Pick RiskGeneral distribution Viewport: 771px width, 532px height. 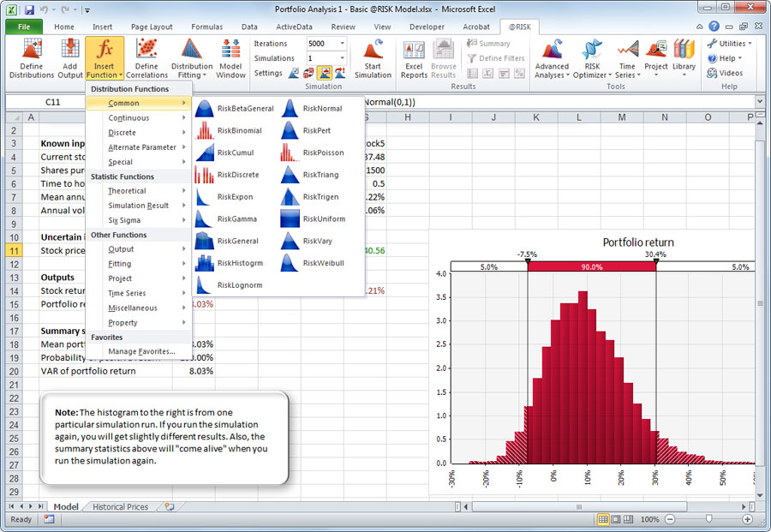pyautogui.click(x=227, y=242)
